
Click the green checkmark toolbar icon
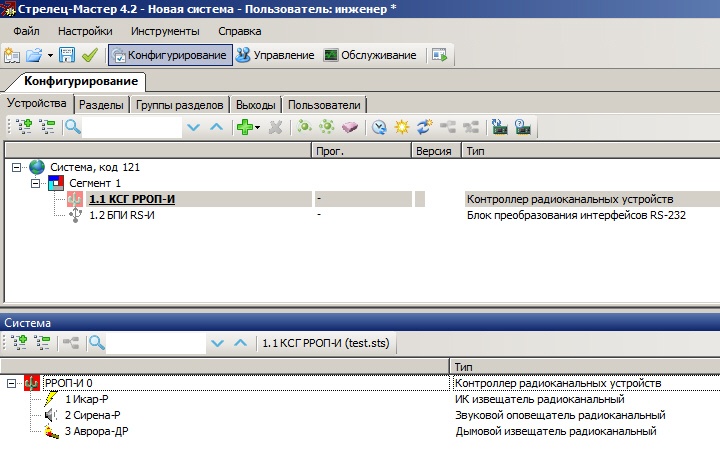tap(89, 55)
